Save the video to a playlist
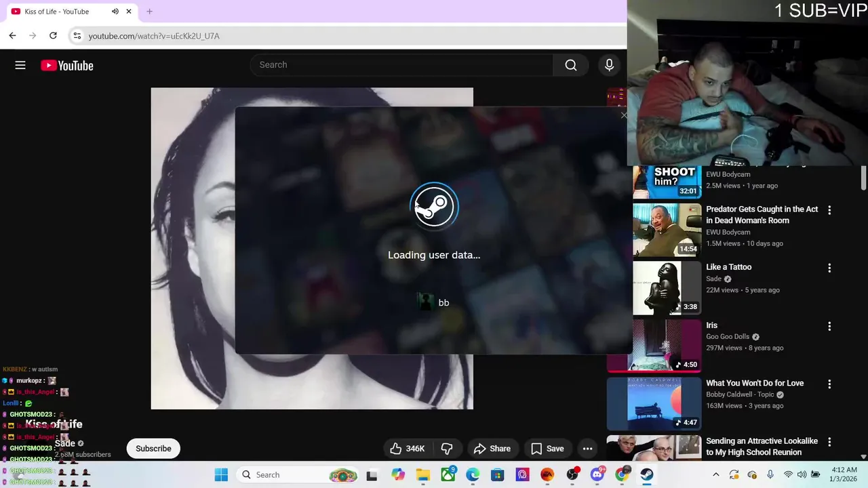Viewport: 868px width, 488px height. point(547,449)
